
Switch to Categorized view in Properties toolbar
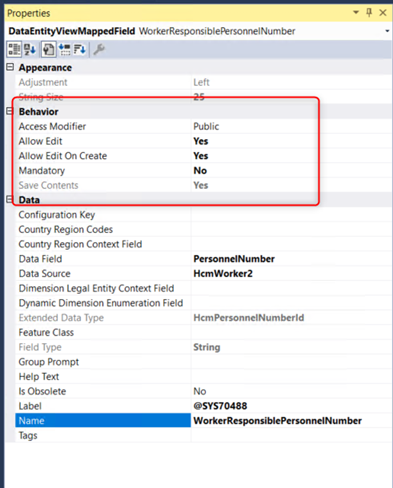pos(14,50)
